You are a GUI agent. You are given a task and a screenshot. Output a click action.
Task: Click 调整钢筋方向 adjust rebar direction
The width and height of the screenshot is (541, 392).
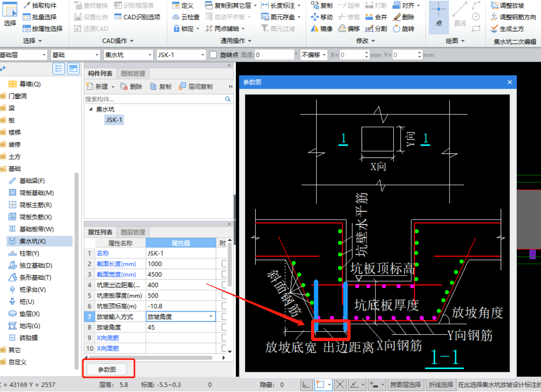pyautogui.click(x=513, y=17)
